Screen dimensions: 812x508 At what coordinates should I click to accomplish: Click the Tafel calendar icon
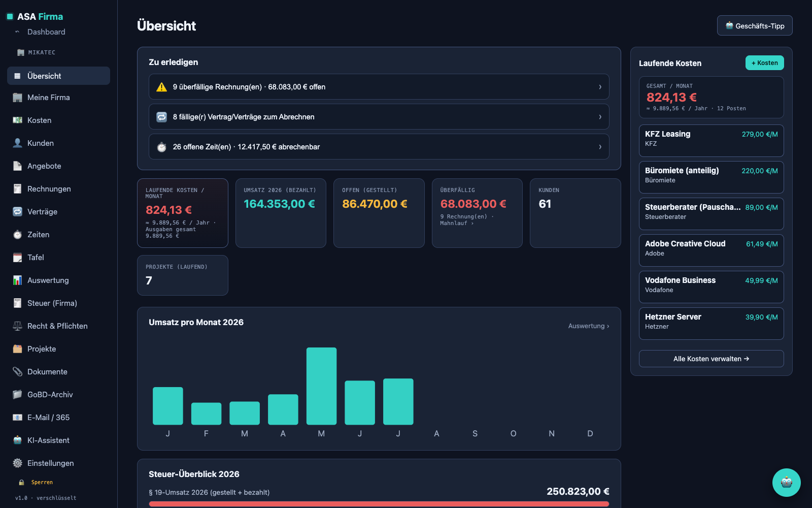pyautogui.click(x=18, y=258)
